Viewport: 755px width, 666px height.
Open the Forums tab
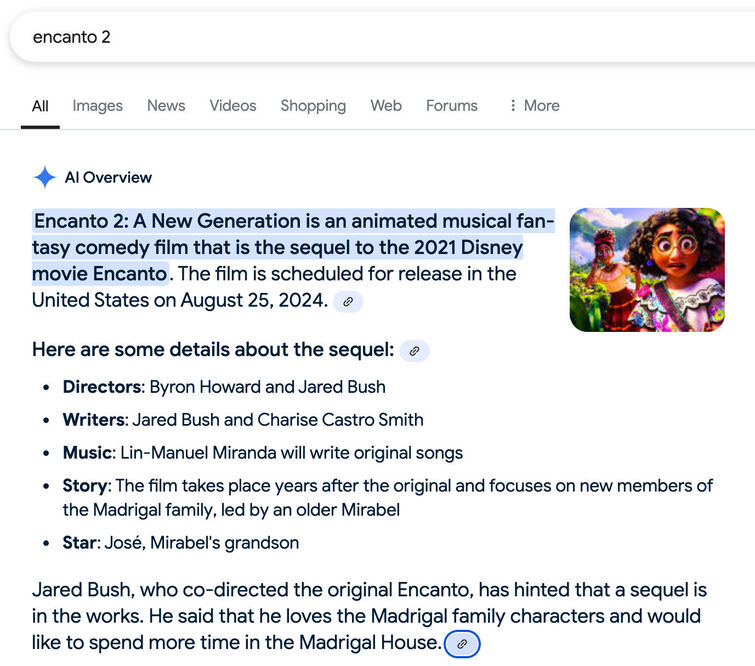(x=452, y=105)
